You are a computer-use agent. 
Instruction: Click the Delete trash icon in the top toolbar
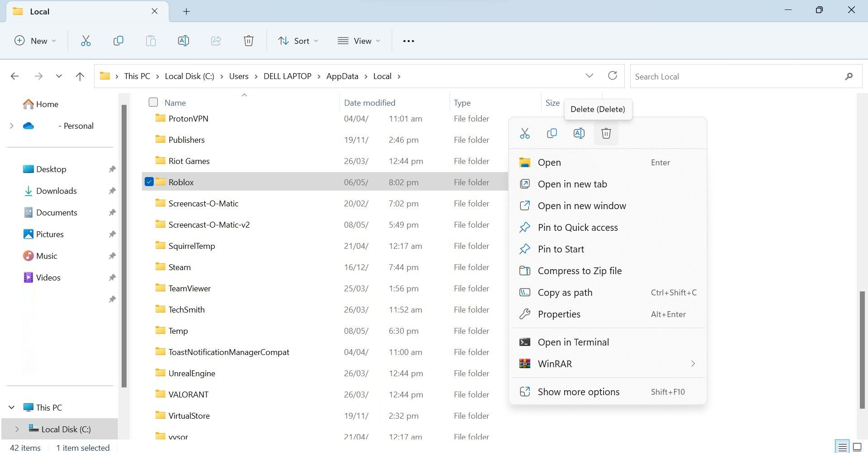click(x=248, y=41)
